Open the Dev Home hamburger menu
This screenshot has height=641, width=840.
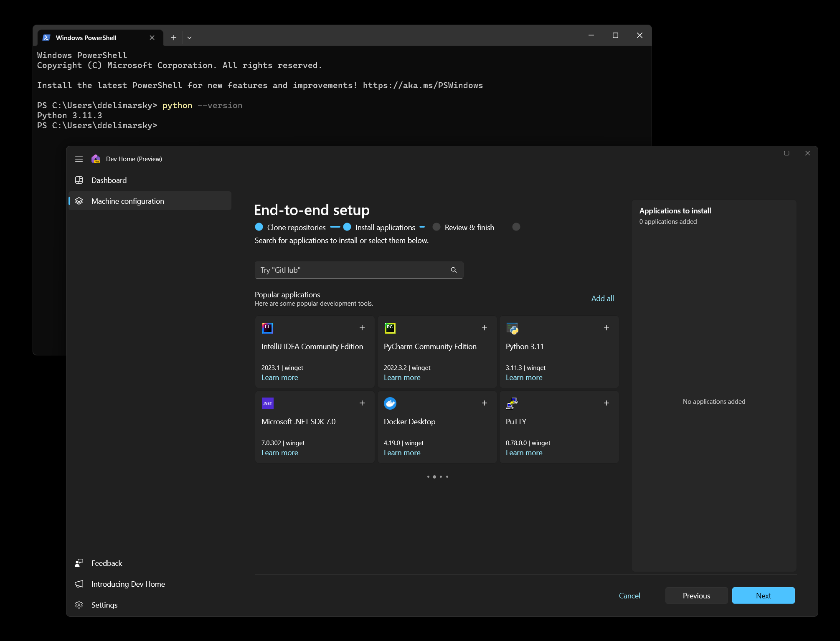(79, 159)
